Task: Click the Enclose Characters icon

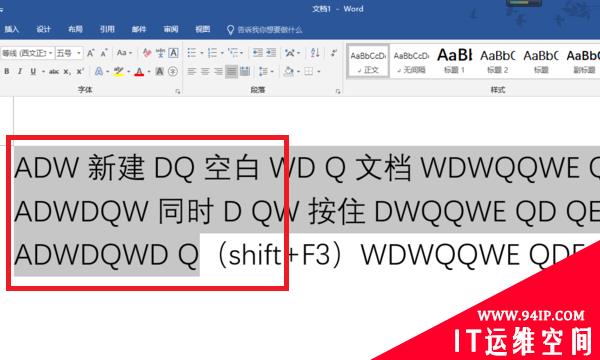Action: pos(173,72)
